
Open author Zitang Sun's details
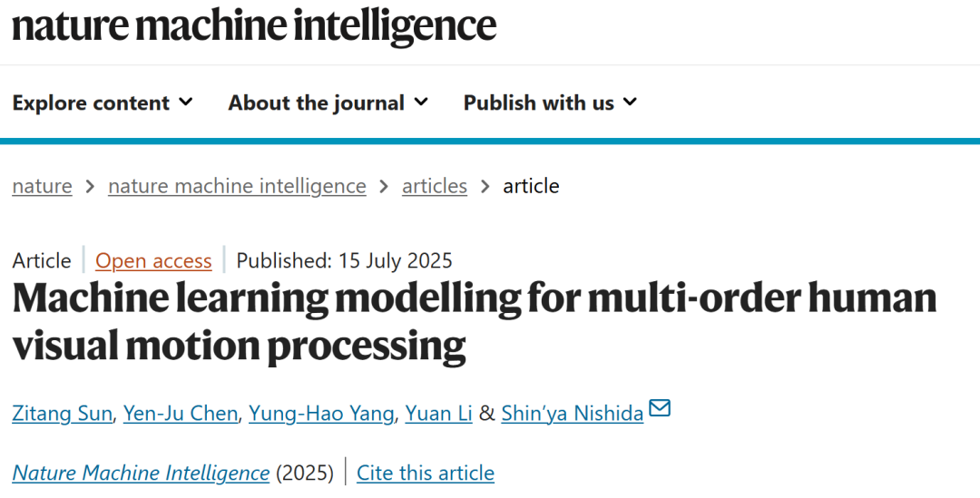click(x=62, y=414)
